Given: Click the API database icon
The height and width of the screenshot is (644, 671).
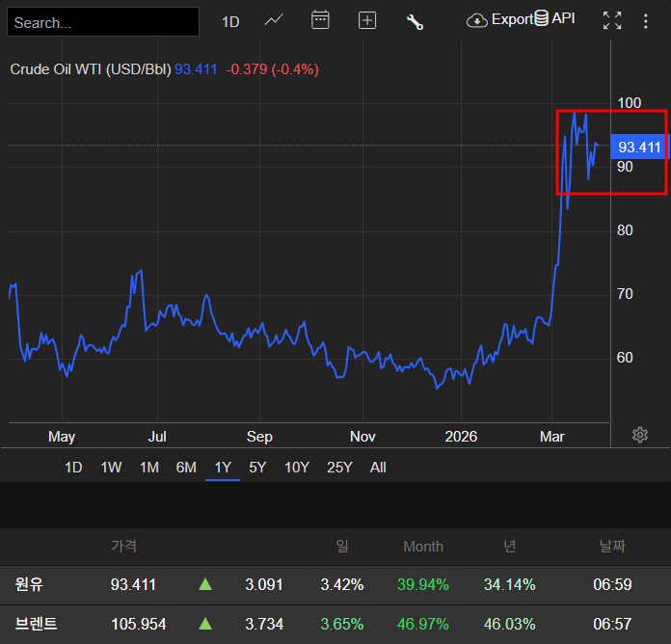Looking at the screenshot, I should point(541,18).
